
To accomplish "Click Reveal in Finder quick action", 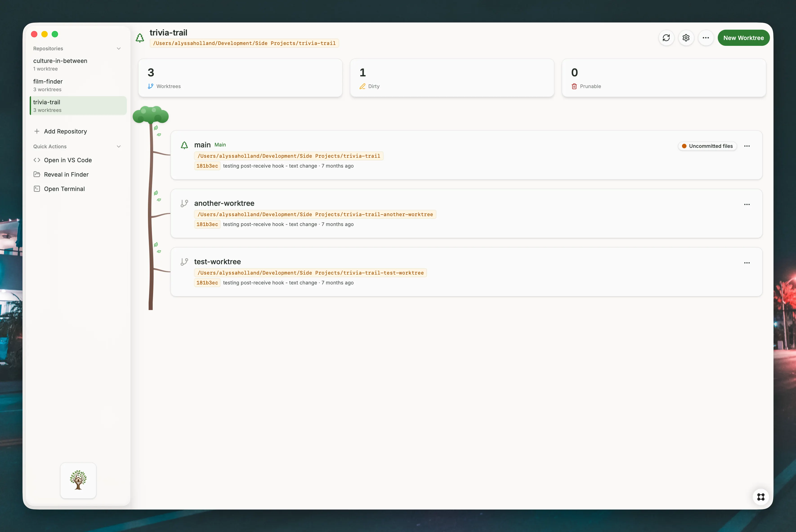I will click(78, 174).
